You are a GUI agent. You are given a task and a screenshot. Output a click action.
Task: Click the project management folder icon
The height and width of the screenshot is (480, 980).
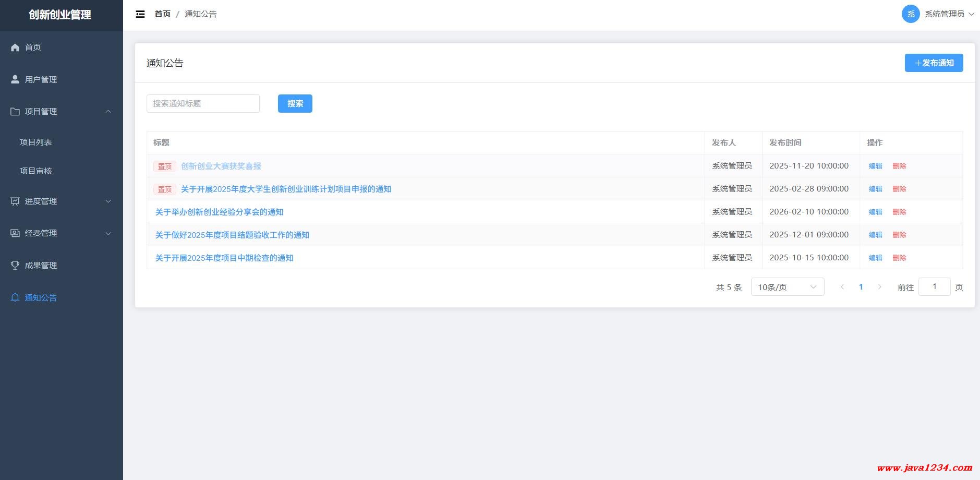coord(15,112)
